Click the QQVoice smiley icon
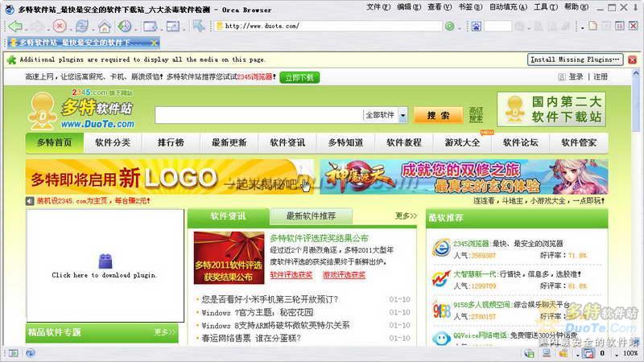Image resolution: width=644 pixels, height=362 pixels. pos(441,339)
